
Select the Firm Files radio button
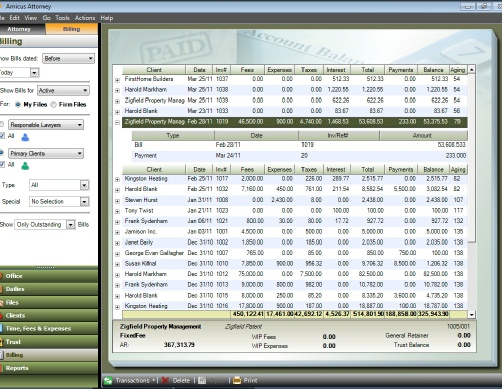53,105
